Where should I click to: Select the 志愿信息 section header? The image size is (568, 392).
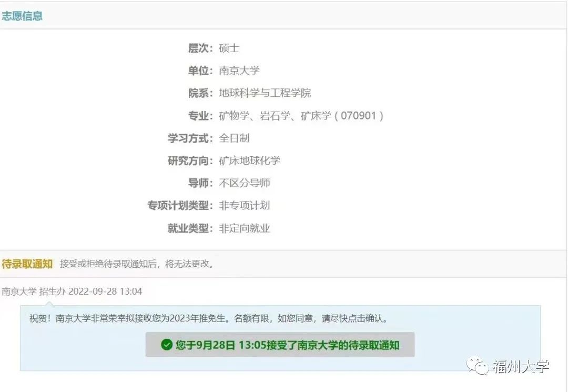22,16
